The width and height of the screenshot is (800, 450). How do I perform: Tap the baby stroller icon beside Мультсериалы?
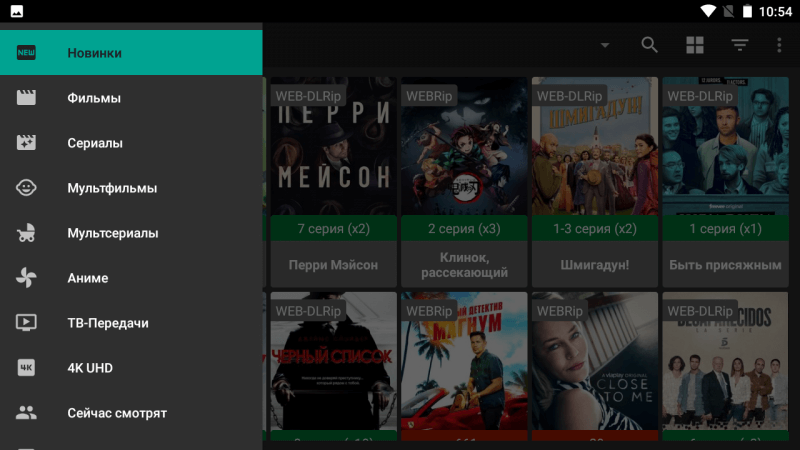tap(26, 233)
